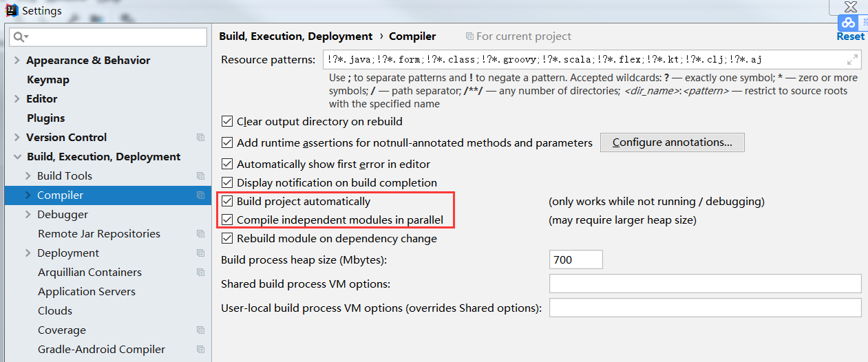The height and width of the screenshot is (362, 868).
Task: Collapse the Build, Execution, Deployment section
Action: (x=17, y=157)
